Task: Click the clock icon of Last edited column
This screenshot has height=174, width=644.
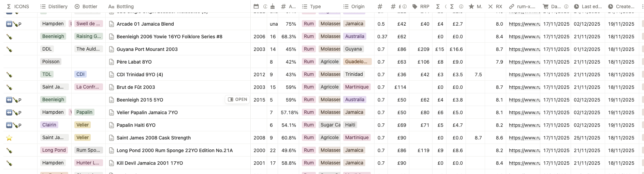Action: coord(576,6)
